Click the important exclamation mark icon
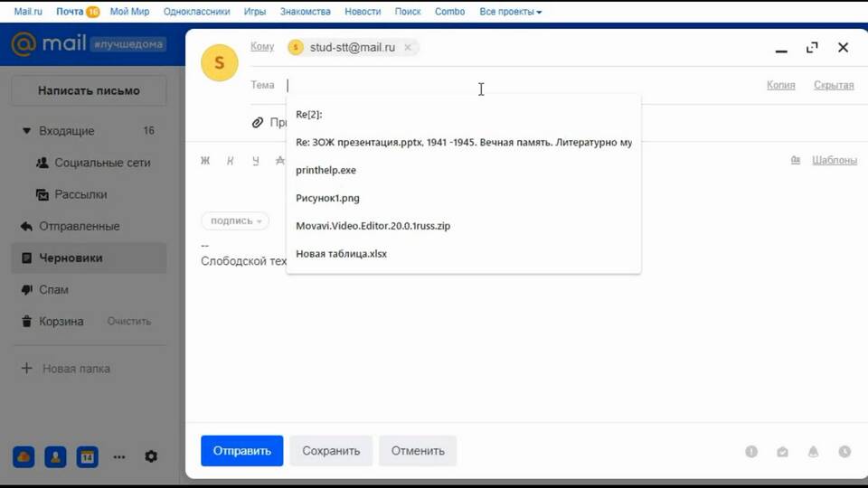This screenshot has width=868, height=488. point(751,452)
